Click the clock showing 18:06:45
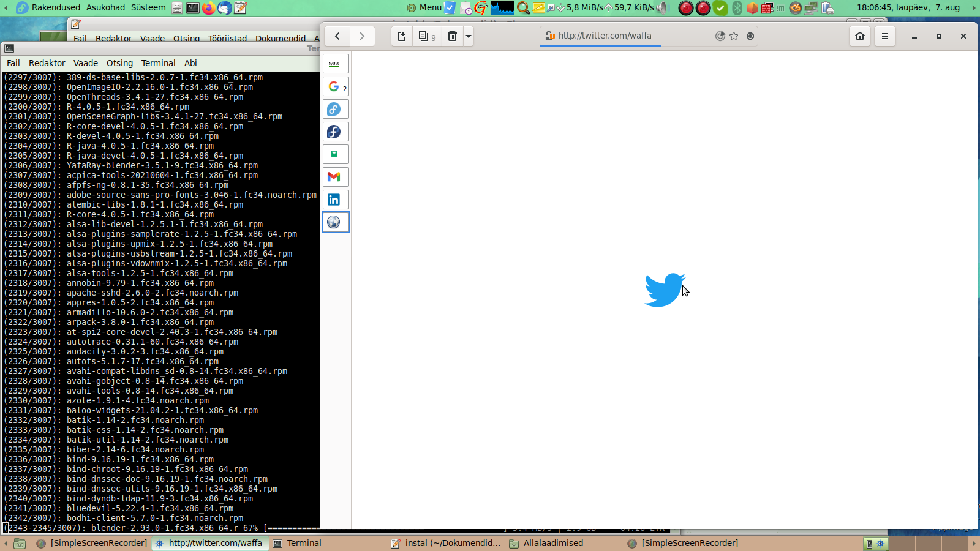Viewport: 980px width, 551px height. [908, 7]
